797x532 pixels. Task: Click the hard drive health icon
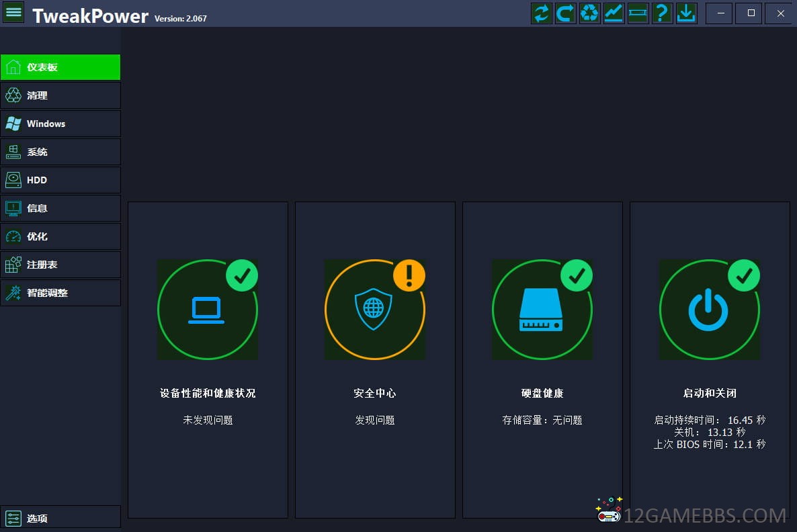click(x=541, y=310)
